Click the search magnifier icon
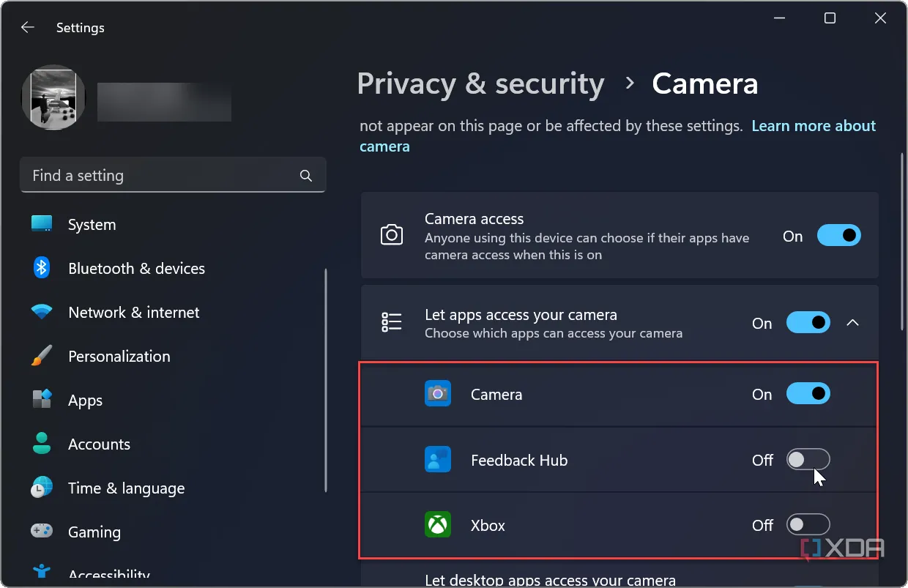The height and width of the screenshot is (588, 908). (x=306, y=176)
